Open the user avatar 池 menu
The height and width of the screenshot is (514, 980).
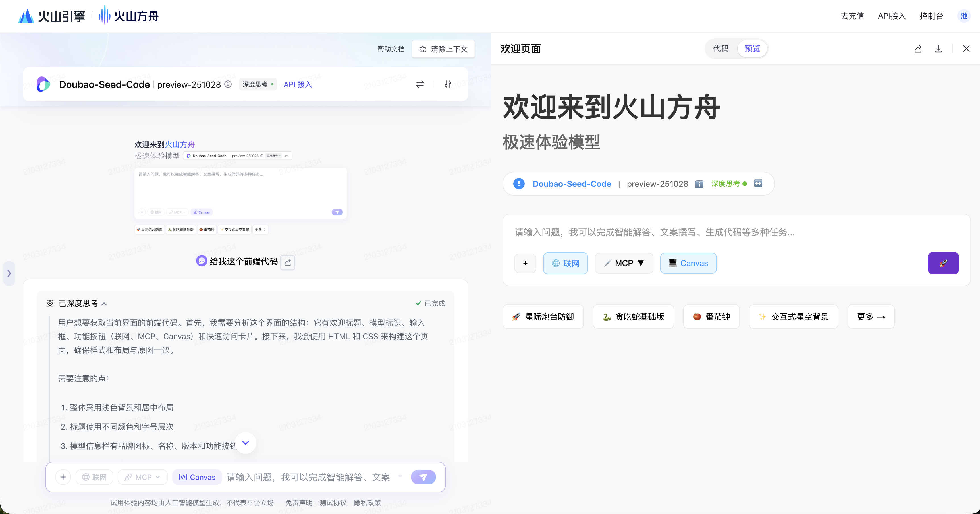tap(964, 16)
